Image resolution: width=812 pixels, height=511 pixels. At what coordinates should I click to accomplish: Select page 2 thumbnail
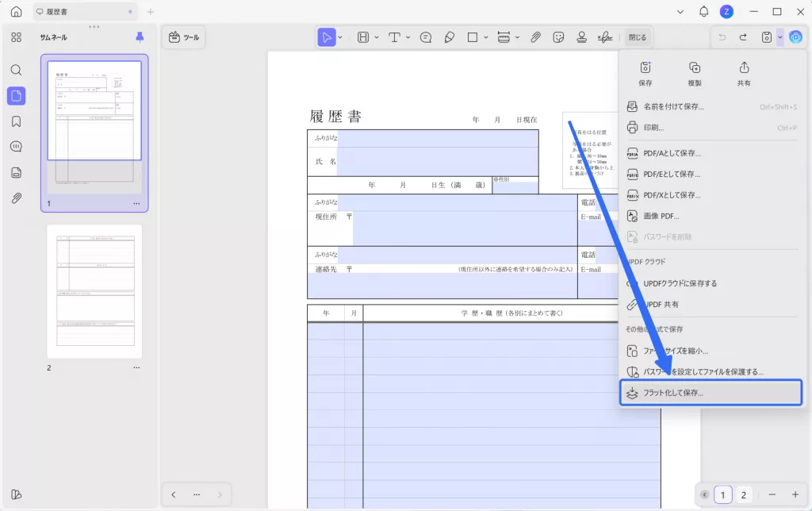94,291
